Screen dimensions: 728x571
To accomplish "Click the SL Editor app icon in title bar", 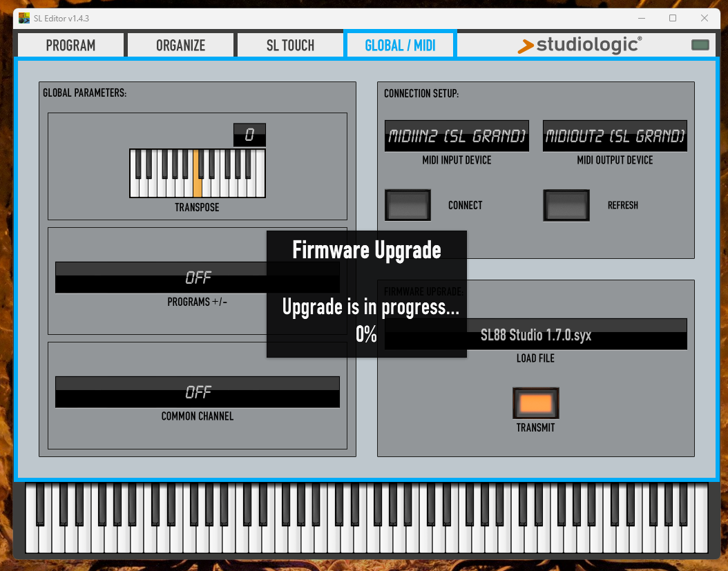I will 23,19.
